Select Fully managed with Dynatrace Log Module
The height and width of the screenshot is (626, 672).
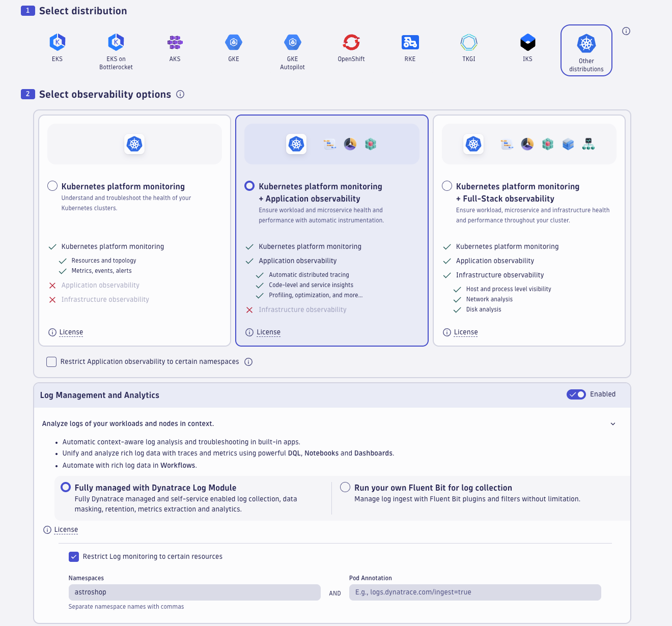[x=66, y=487]
